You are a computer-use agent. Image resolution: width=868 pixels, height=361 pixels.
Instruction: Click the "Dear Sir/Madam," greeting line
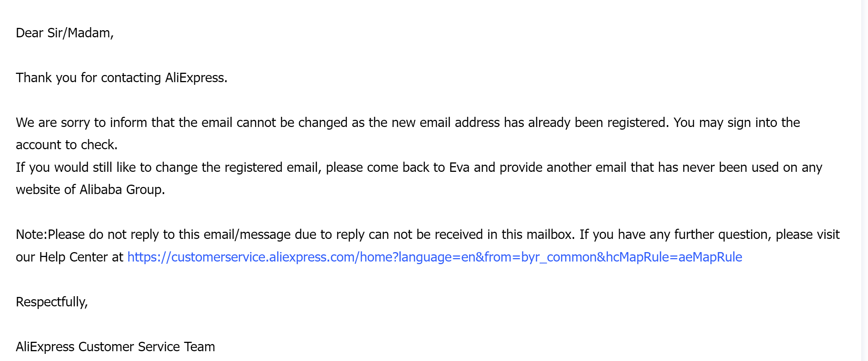(64, 33)
